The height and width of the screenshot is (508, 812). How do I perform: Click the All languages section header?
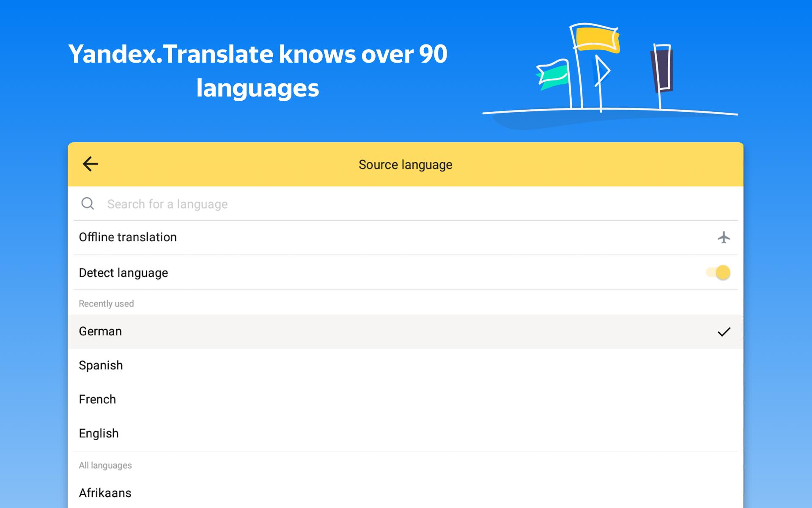click(105, 465)
